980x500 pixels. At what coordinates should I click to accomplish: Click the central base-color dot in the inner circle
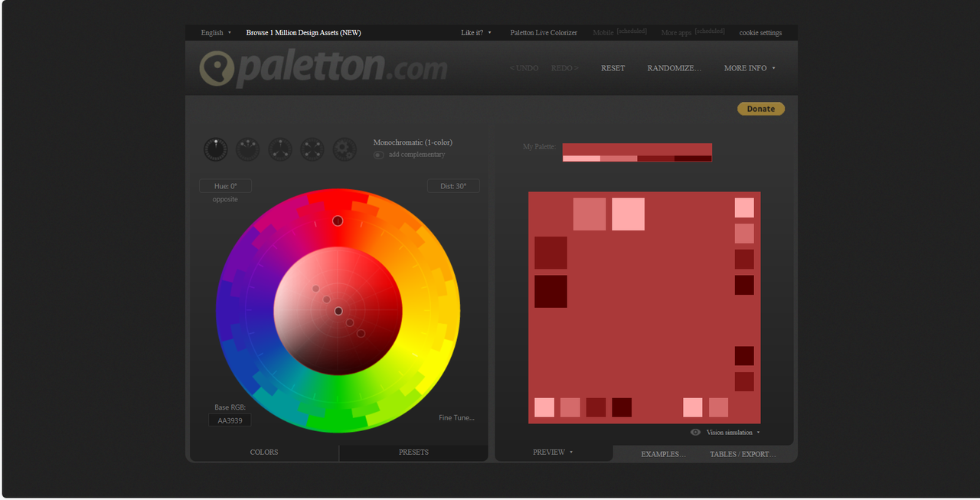click(338, 311)
